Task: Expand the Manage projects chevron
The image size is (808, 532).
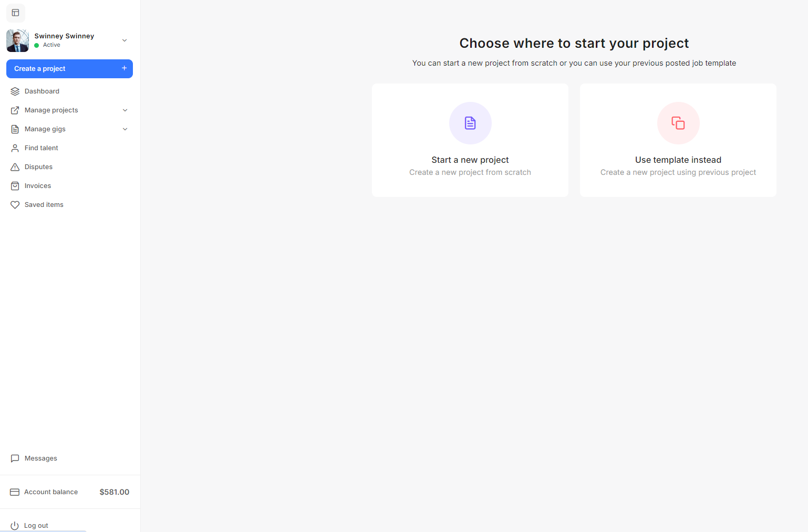Action: (125, 110)
